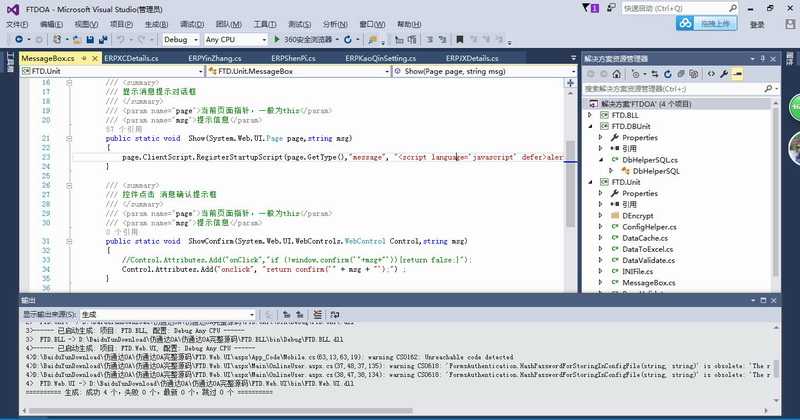Click the user account icon at top right

[x=790, y=23]
